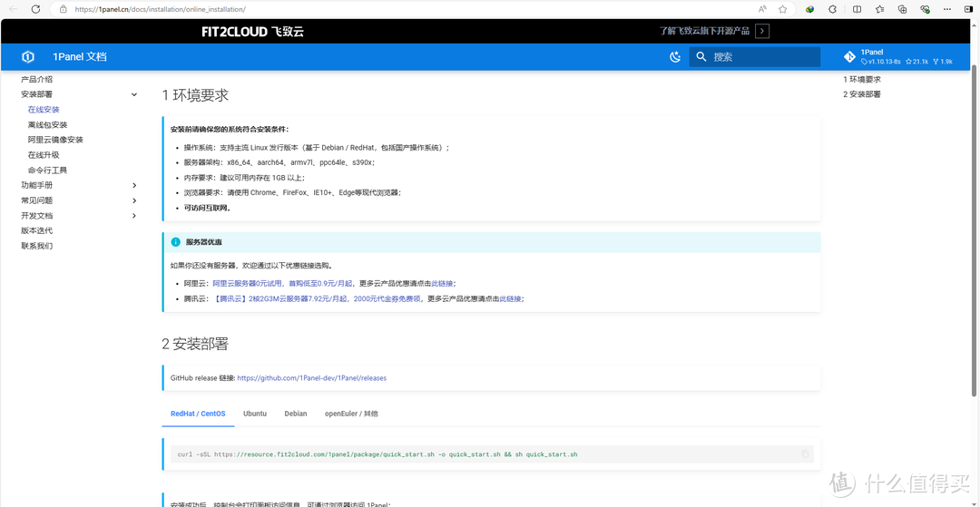
Task: Expand the 常见问题 section chevron
Action: click(x=133, y=200)
